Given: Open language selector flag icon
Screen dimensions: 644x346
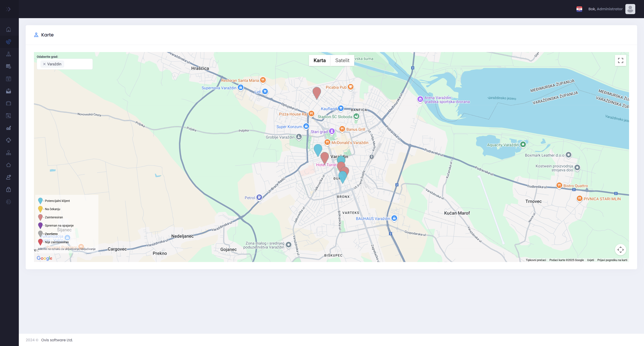Looking at the screenshot, I should [x=579, y=9].
